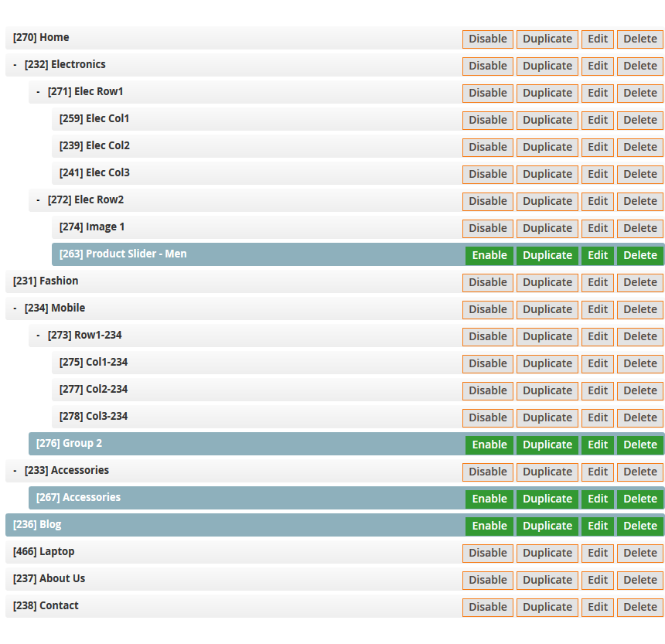
Task: Duplicate the Image 1 item
Action: coord(547,228)
